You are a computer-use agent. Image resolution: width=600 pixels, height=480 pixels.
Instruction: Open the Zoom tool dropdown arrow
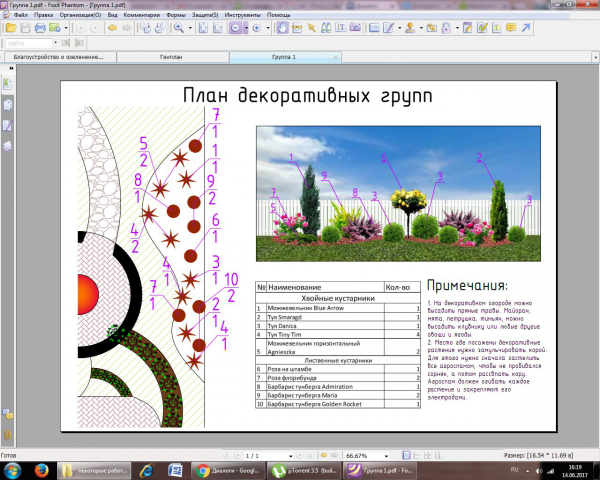tap(190, 28)
